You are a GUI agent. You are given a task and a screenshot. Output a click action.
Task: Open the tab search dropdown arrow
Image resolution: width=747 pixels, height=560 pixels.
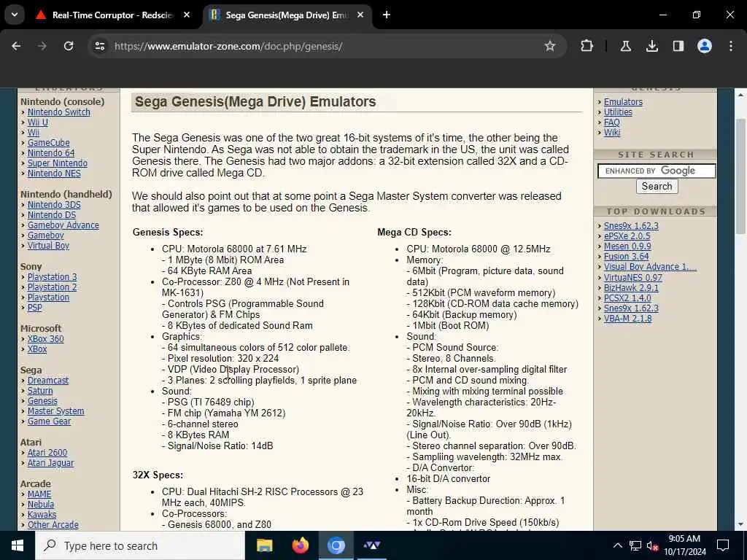[15, 15]
